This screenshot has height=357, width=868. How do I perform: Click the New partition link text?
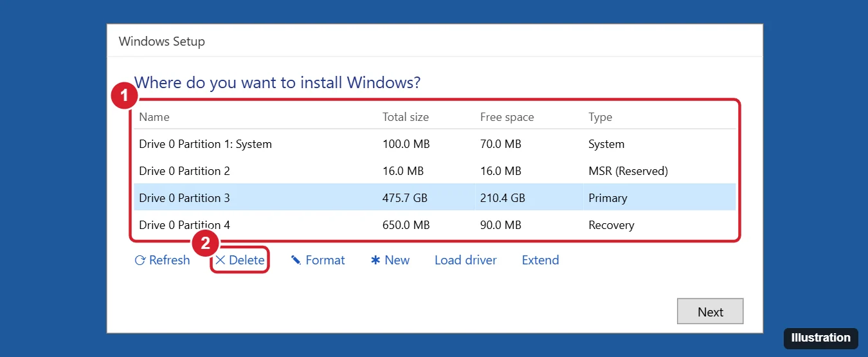click(x=397, y=260)
